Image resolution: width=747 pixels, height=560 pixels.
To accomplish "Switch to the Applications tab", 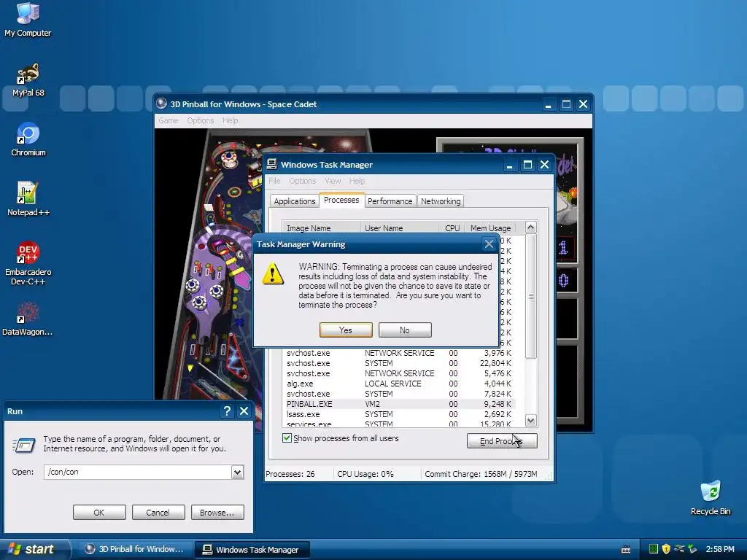I will point(295,201).
